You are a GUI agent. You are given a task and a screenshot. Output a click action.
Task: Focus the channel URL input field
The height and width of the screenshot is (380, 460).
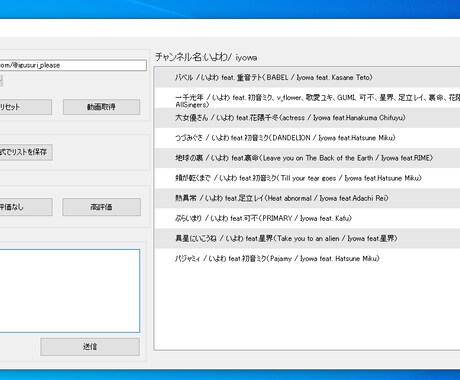(73, 65)
